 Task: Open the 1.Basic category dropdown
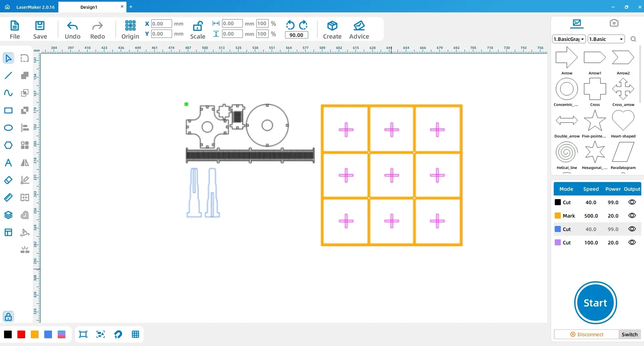point(606,39)
